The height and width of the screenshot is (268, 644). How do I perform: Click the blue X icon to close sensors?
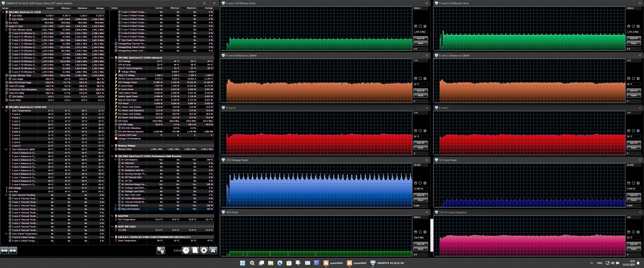pyautogui.click(x=213, y=251)
